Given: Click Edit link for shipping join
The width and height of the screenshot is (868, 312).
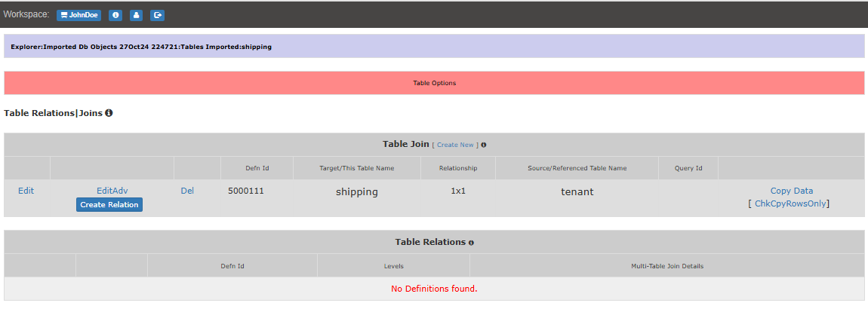Looking at the screenshot, I should pos(26,191).
